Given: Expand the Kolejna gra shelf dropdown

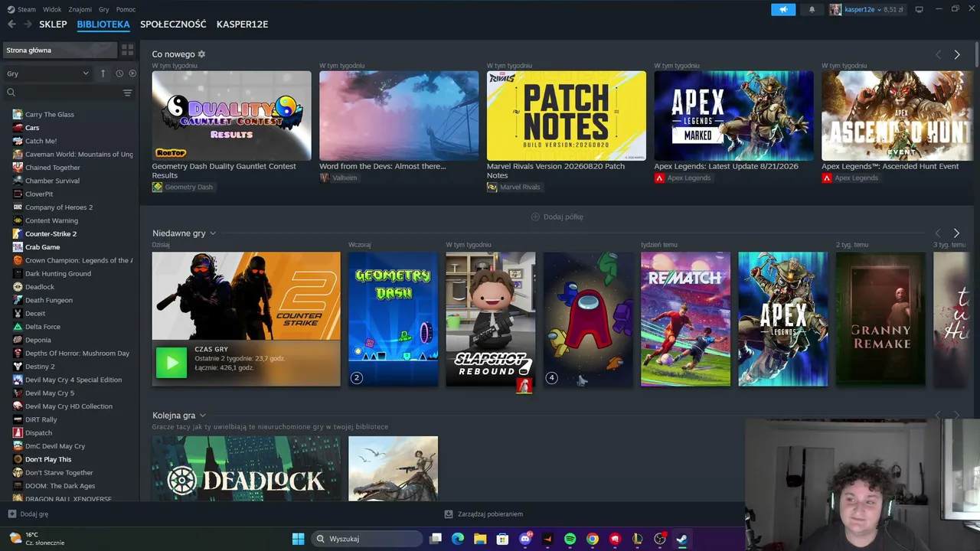Looking at the screenshot, I should pos(203,416).
